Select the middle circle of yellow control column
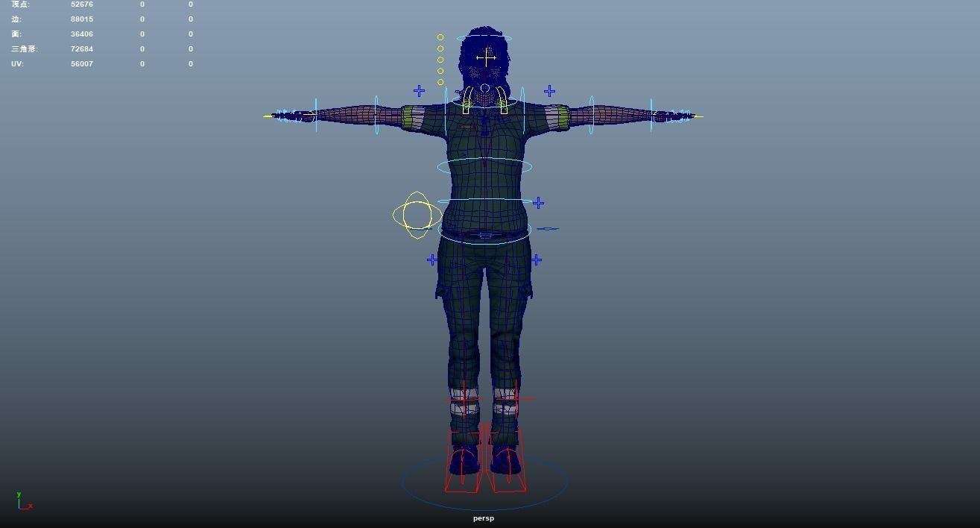Viewport: 980px width, 528px height. pyautogui.click(x=440, y=60)
